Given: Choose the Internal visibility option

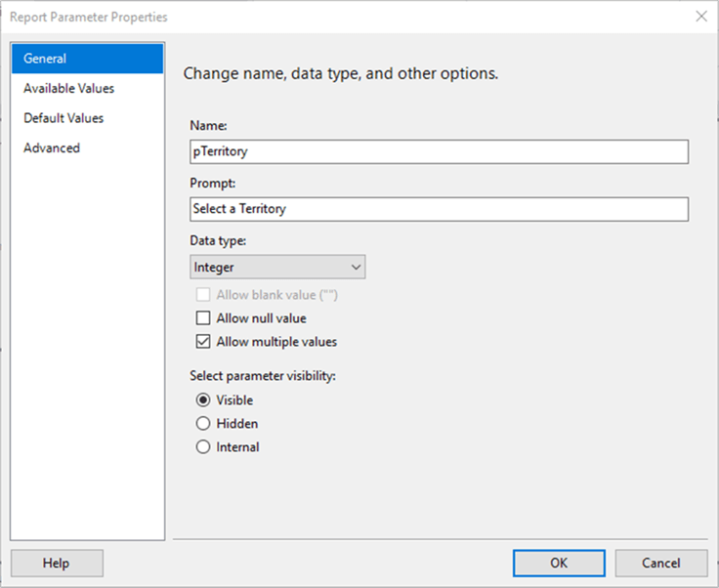Looking at the screenshot, I should [203, 447].
